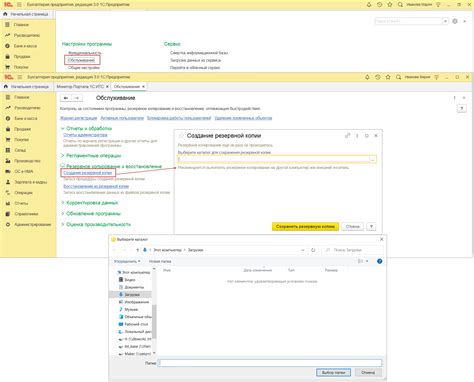Open Упорядочить dropdown in folder dialog
Viewport: 474px width, 382px height.
tap(127, 261)
